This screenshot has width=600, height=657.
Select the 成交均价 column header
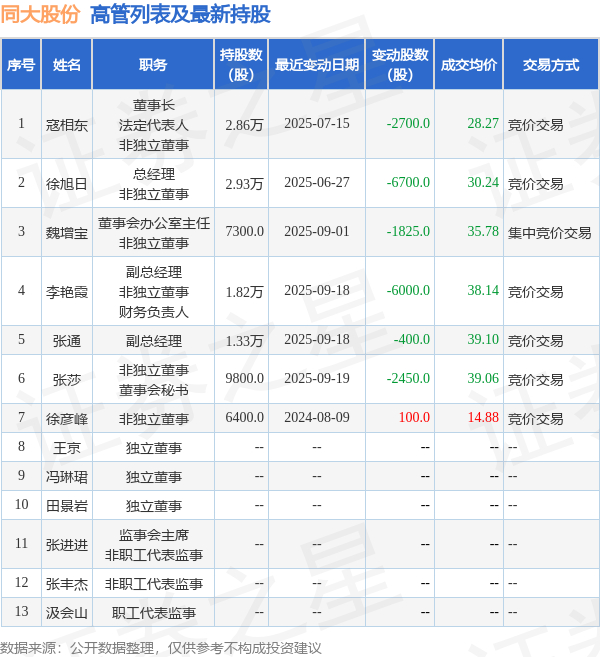pos(468,65)
